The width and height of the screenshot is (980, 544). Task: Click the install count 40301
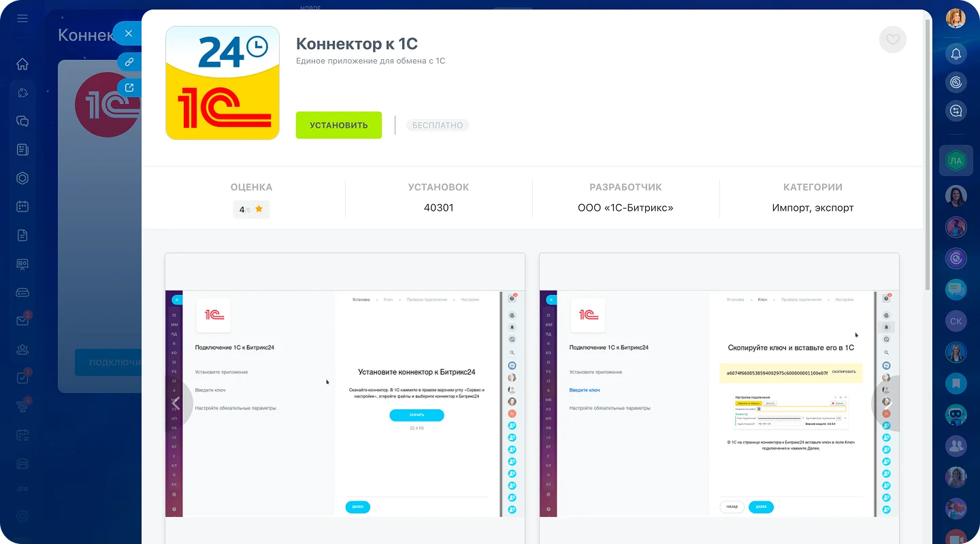(x=438, y=208)
